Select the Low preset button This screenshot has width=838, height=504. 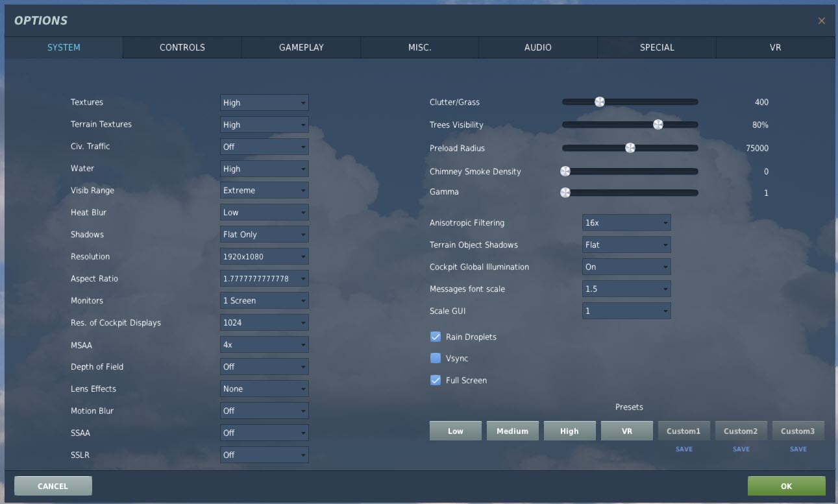[x=456, y=431]
